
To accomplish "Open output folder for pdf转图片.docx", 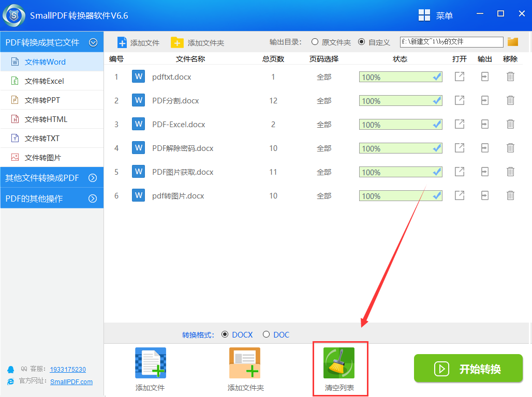I will pos(485,195).
